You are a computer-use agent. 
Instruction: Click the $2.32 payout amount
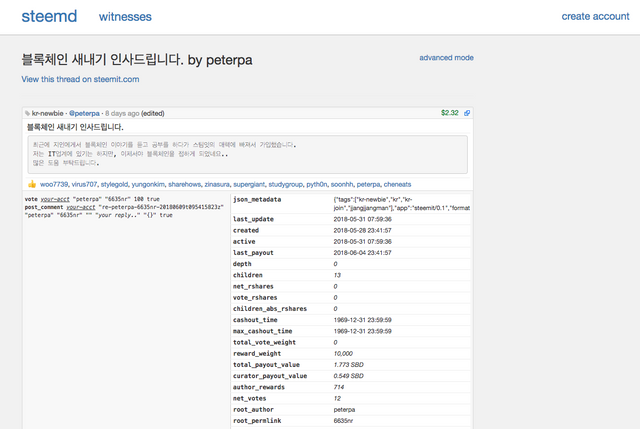(x=449, y=113)
